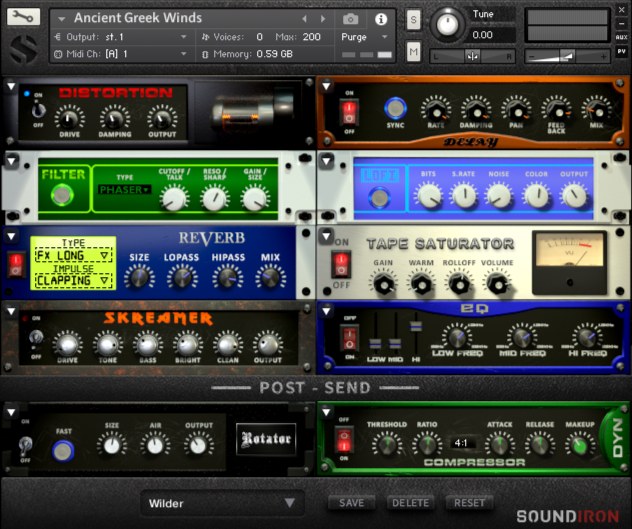632x529 pixels.
Task: Toggle the Delay red power switch
Action: point(349,112)
